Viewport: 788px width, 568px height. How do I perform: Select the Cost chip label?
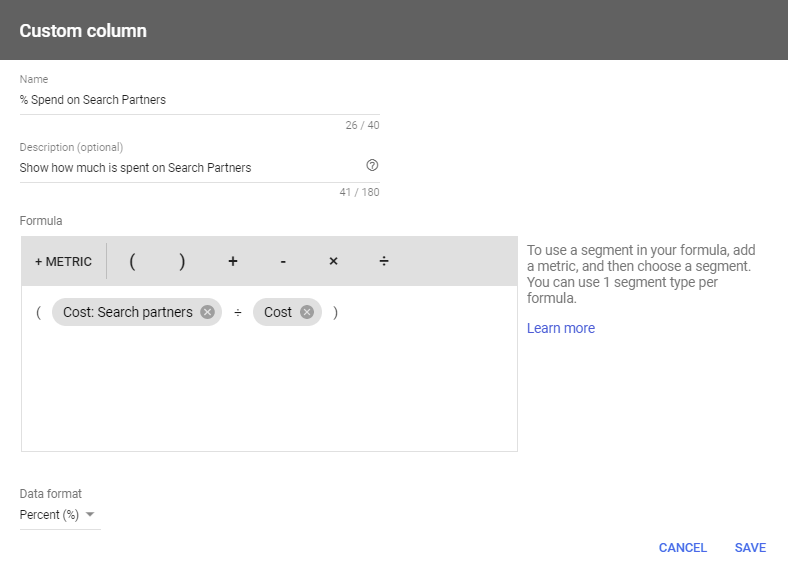point(278,312)
